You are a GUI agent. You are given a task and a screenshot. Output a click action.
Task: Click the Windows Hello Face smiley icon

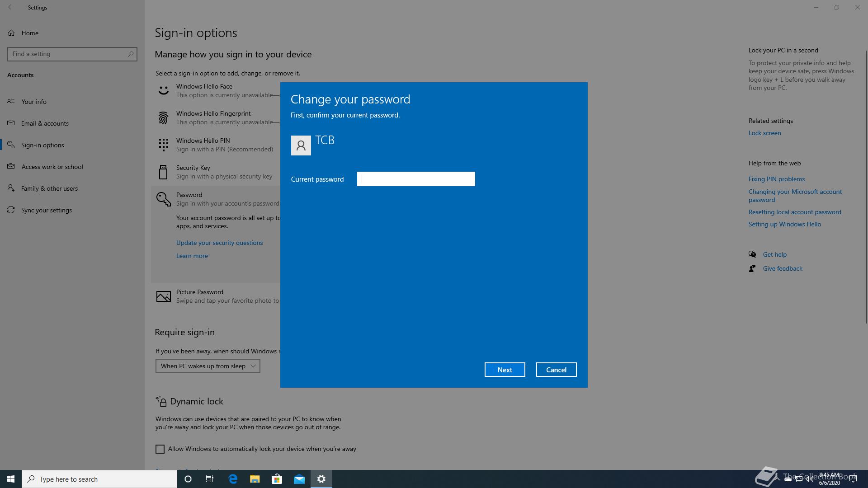pyautogui.click(x=163, y=90)
